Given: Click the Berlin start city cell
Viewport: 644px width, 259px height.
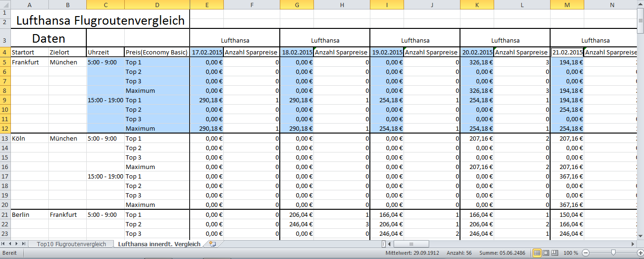Looking at the screenshot, I should click(x=29, y=214).
